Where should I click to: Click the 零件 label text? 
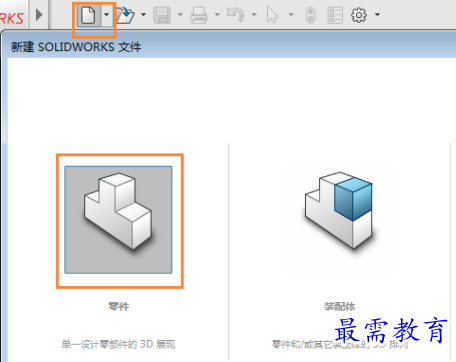coord(119,306)
